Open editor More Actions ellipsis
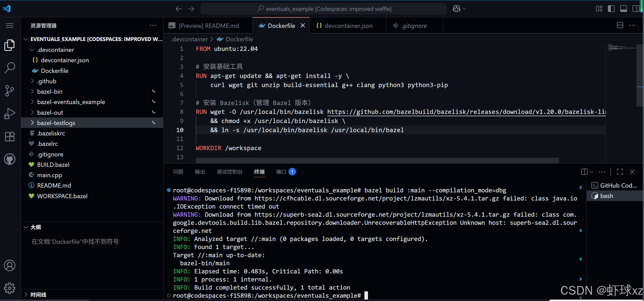Image resolution: width=644 pixels, height=301 pixels. click(632, 25)
